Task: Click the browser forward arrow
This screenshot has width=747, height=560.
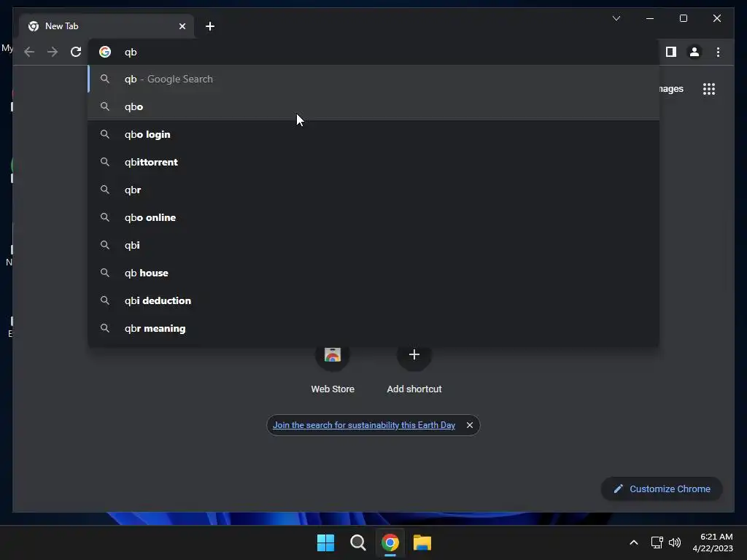Action: click(53, 52)
